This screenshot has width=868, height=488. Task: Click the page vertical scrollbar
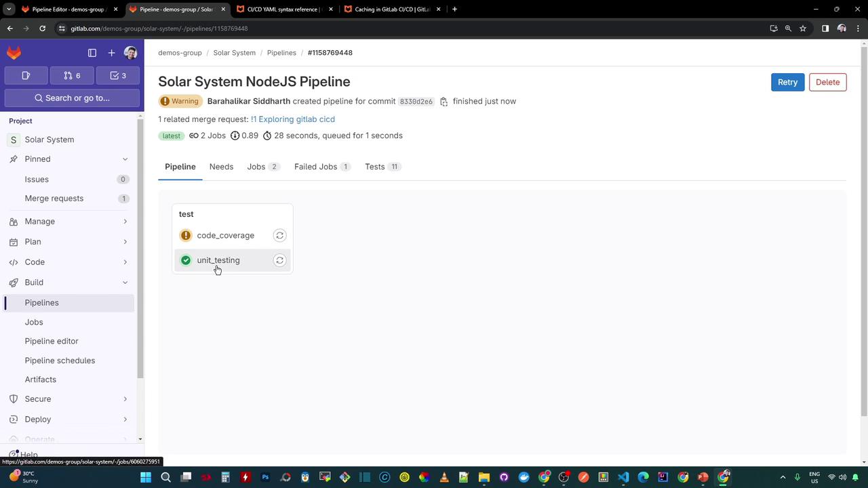point(864,230)
